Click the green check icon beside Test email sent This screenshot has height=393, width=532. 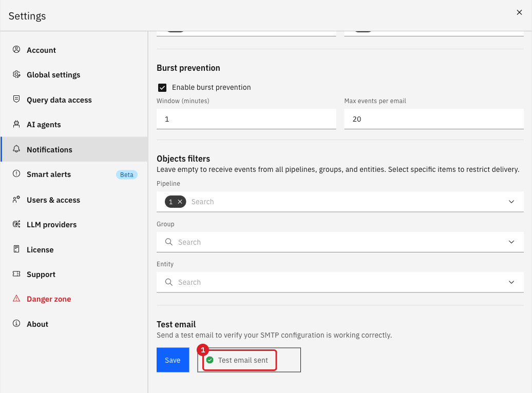(x=210, y=360)
